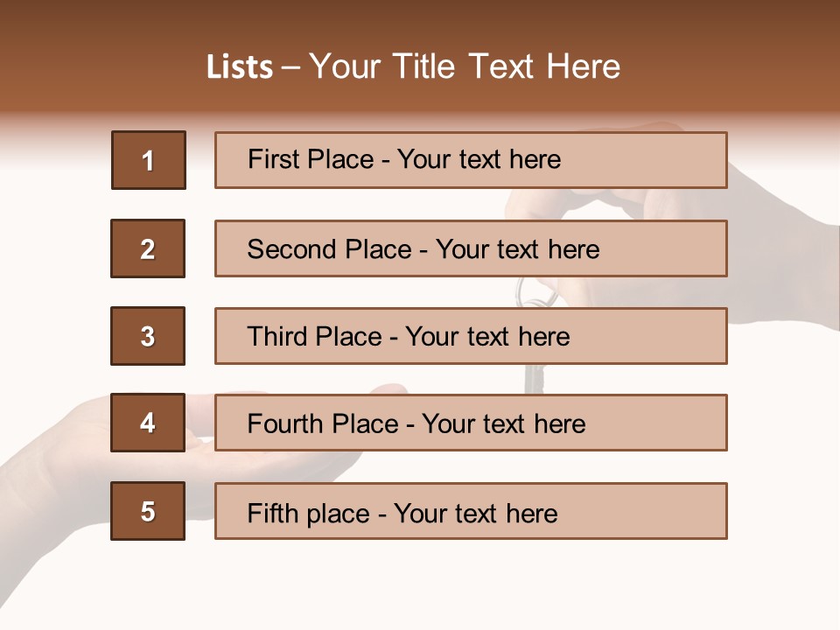
Task: Select "Your Title Text Here" in the title
Action: (465, 67)
